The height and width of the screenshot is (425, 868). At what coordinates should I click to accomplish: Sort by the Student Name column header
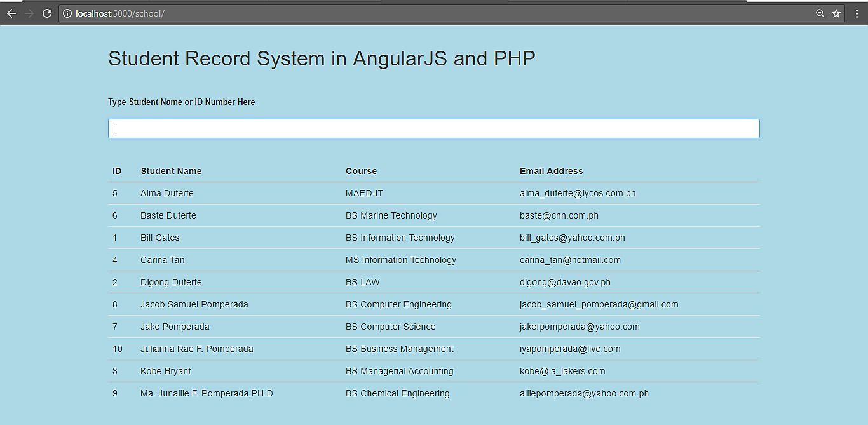click(171, 170)
